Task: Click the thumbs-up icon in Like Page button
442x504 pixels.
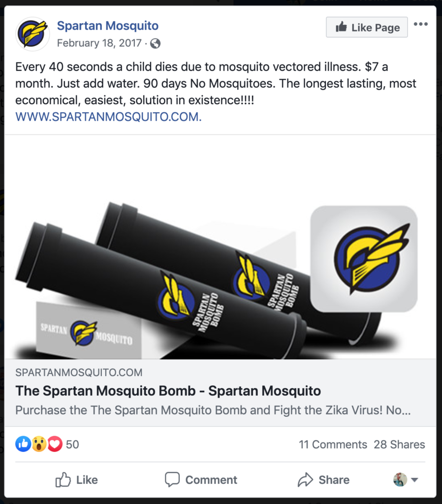Action: tap(342, 27)
